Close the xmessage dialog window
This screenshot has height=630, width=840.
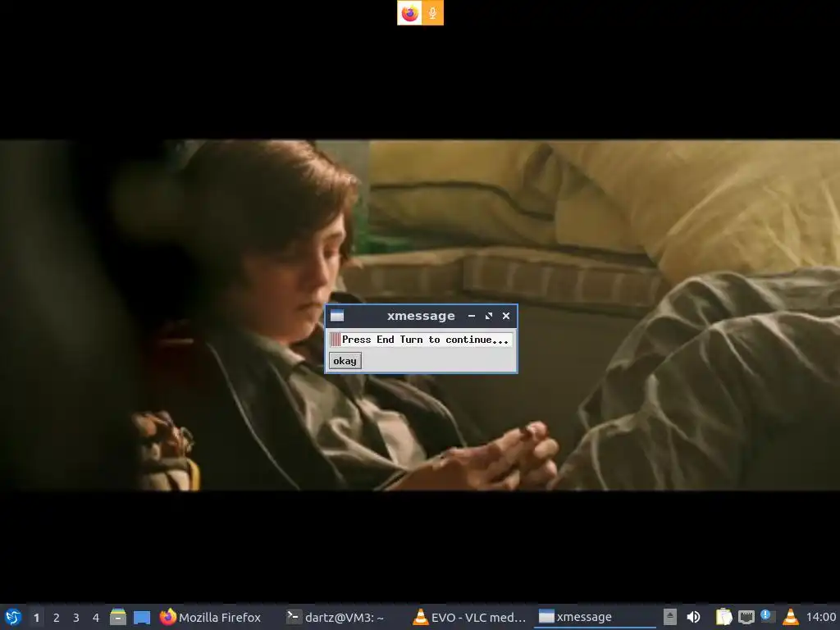[505, 316]
